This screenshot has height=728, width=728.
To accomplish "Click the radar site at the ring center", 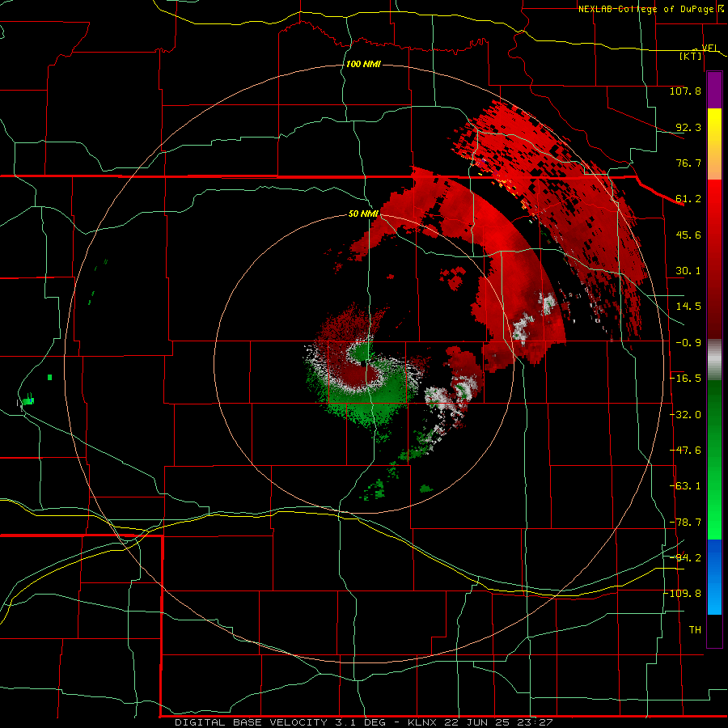I will click(x=365, y=363).
